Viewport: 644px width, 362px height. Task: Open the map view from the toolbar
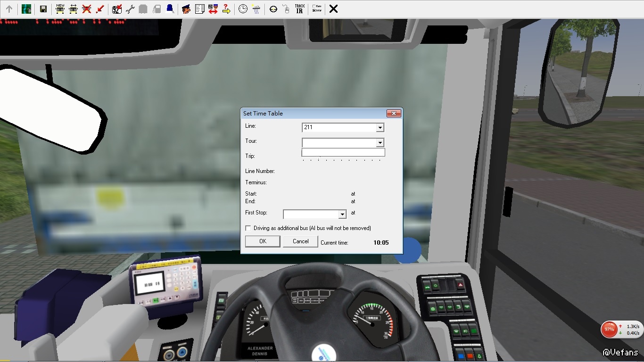tap(26, 9)
